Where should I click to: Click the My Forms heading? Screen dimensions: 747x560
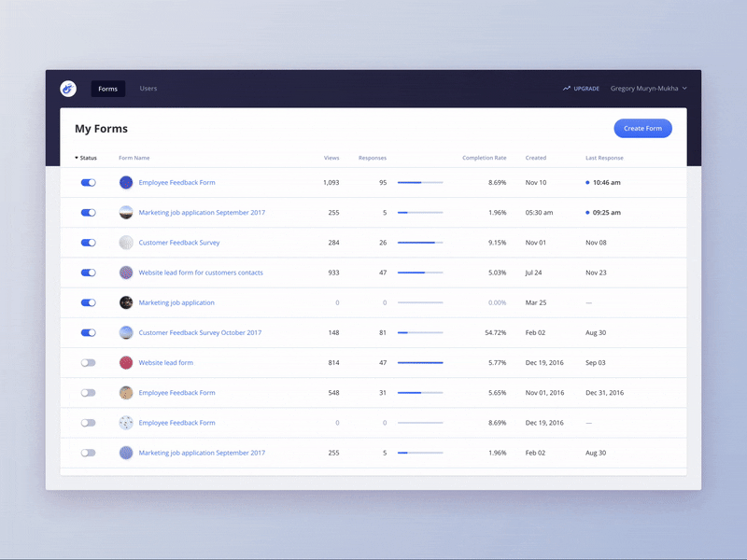[101, 129]
